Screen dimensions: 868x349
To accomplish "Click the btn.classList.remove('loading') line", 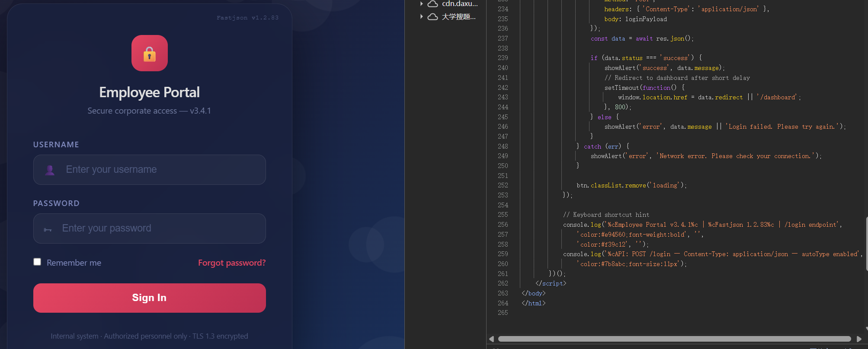I will (631, 185).
